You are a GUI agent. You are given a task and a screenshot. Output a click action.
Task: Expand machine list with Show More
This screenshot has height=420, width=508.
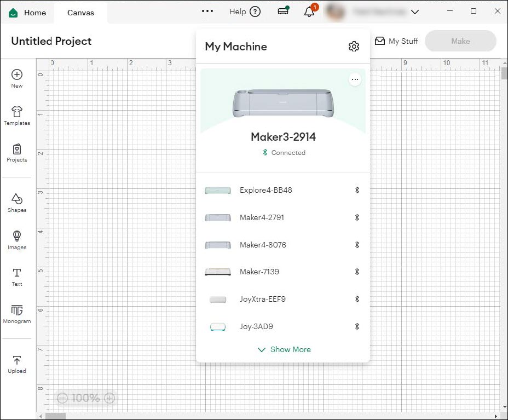[x=284, y=349]
